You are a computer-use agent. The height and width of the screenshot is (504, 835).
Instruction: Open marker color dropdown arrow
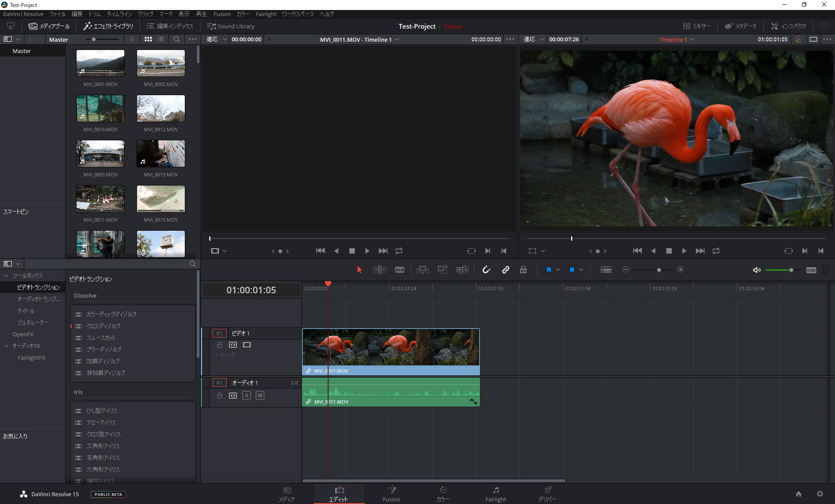(581, 270)
